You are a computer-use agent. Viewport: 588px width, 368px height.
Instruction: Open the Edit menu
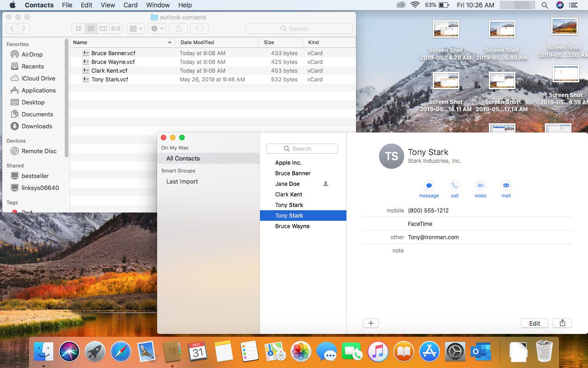86,5
